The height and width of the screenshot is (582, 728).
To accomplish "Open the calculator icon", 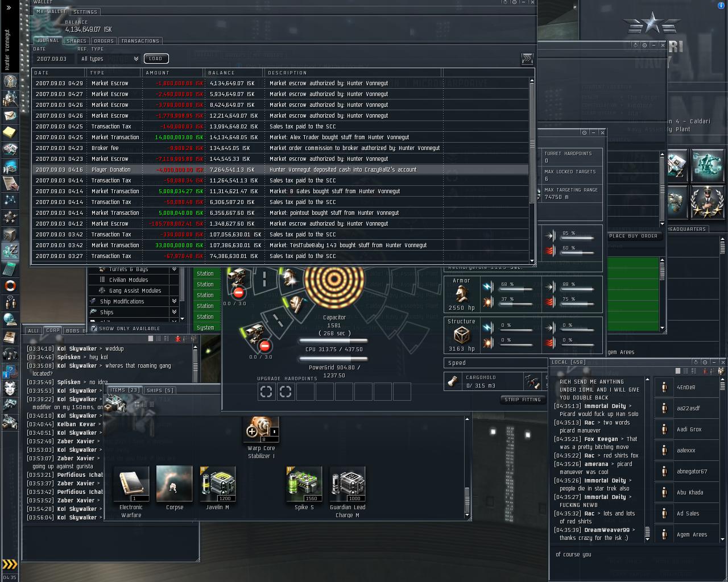I will coord(10,268).
